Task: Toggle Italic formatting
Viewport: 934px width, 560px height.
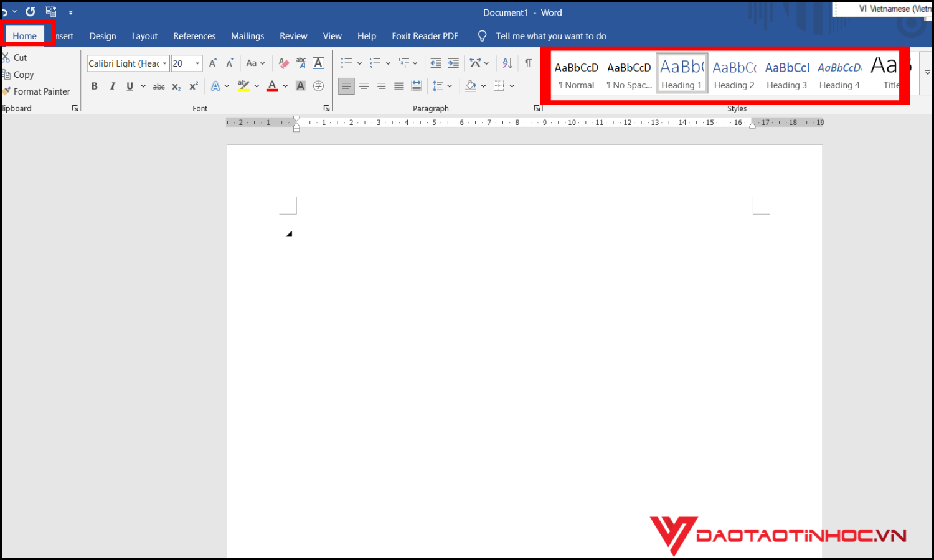Action: (112, 86)
